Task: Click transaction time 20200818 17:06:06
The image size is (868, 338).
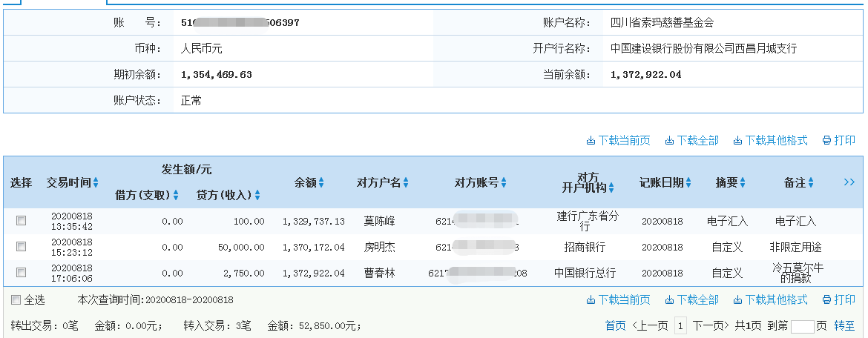Action: click(x=72, y=273)
